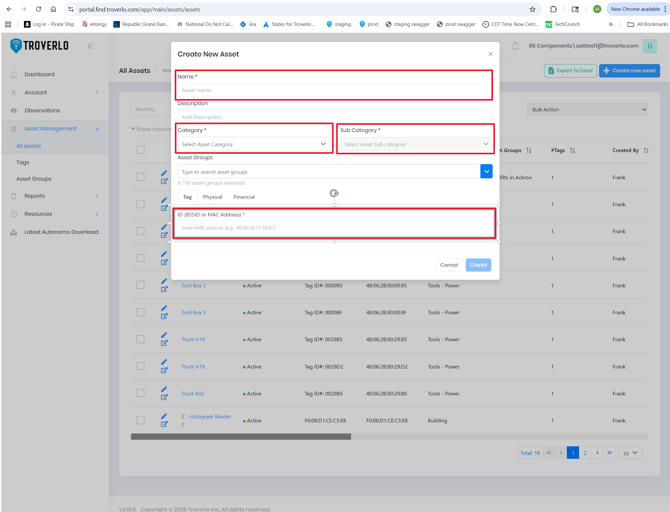Click Create new asset button
The width and height of the screenshot is (670, 512).
pyautogui.click(x=629, y=71)
